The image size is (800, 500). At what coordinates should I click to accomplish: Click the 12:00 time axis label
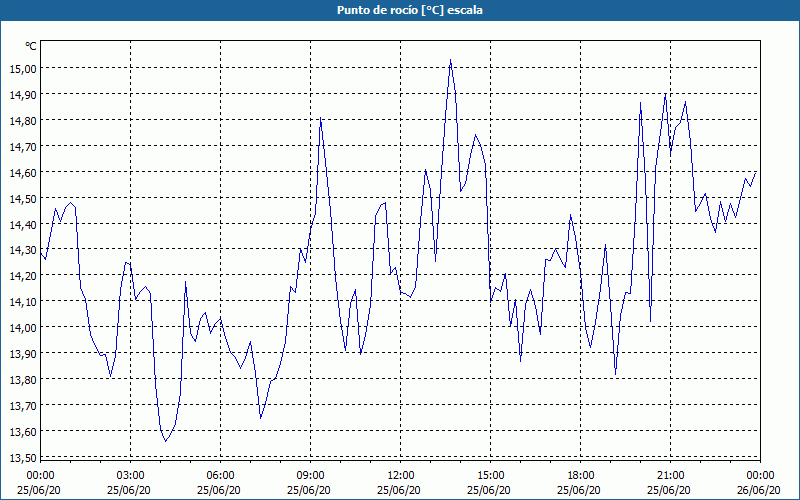tap(401, 476)
